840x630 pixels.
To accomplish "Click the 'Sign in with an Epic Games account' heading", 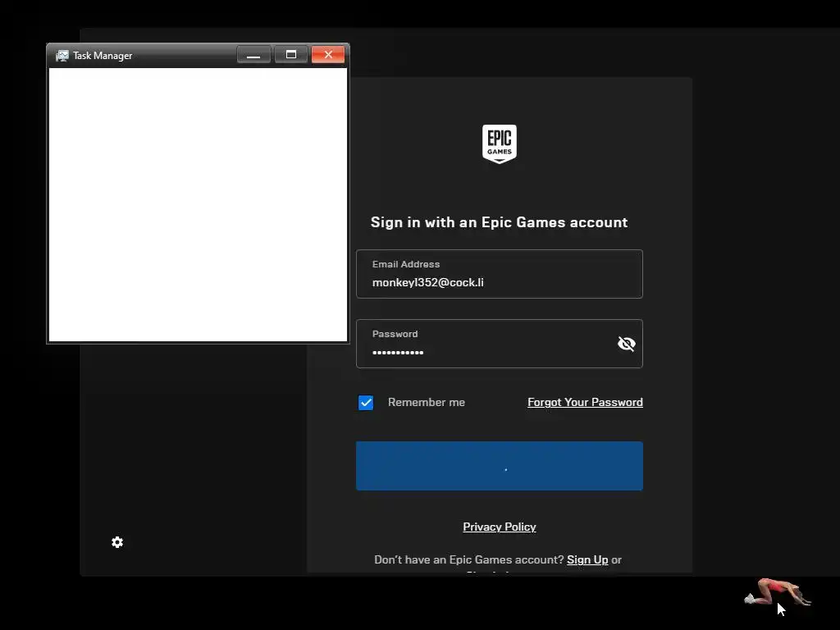I will pos(499,222).
